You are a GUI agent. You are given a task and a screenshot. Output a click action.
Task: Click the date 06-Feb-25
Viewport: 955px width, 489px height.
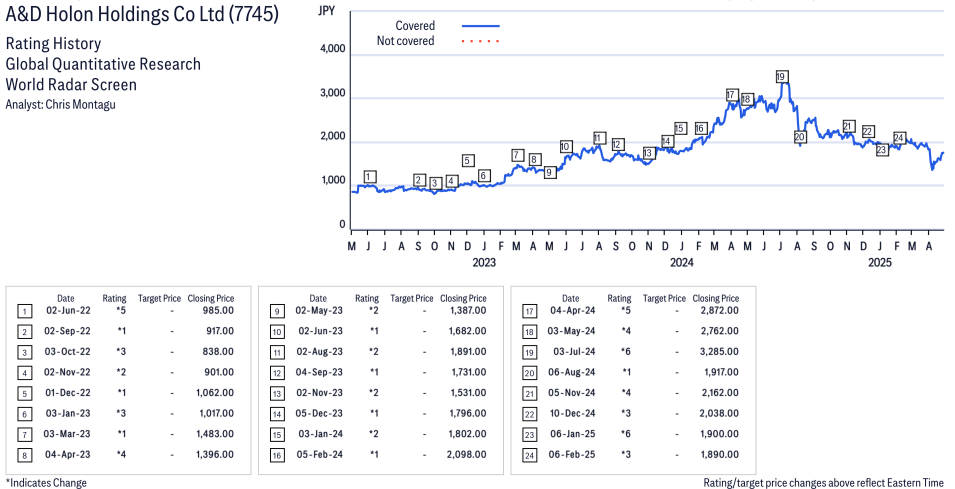pos(573,454)
